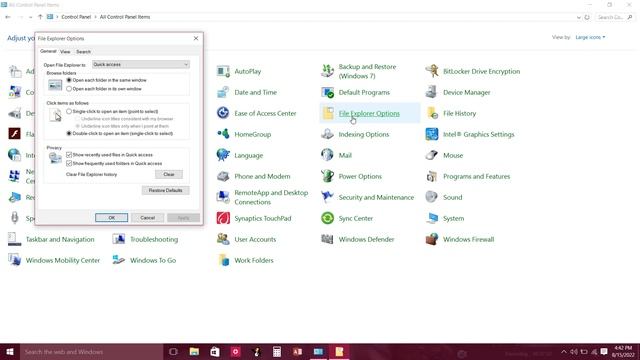Open the AutoPlay icon
Image resolution: width=640 pixels, height=360 pixels.
(223, 71)
